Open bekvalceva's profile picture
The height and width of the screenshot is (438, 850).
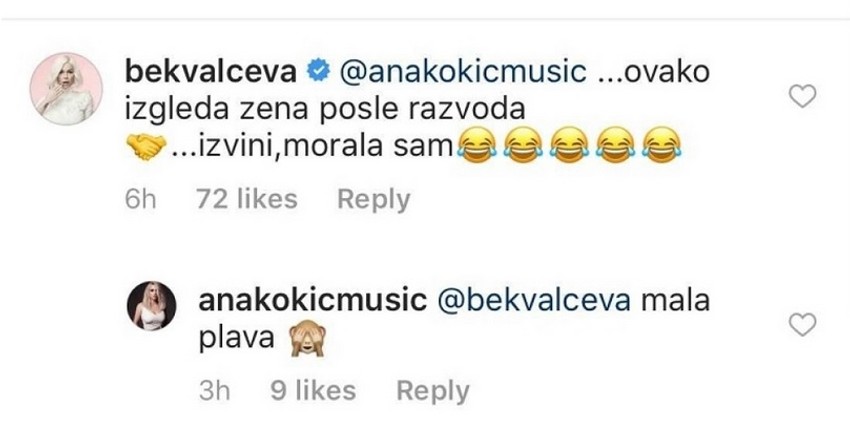(x=66, y=89)
